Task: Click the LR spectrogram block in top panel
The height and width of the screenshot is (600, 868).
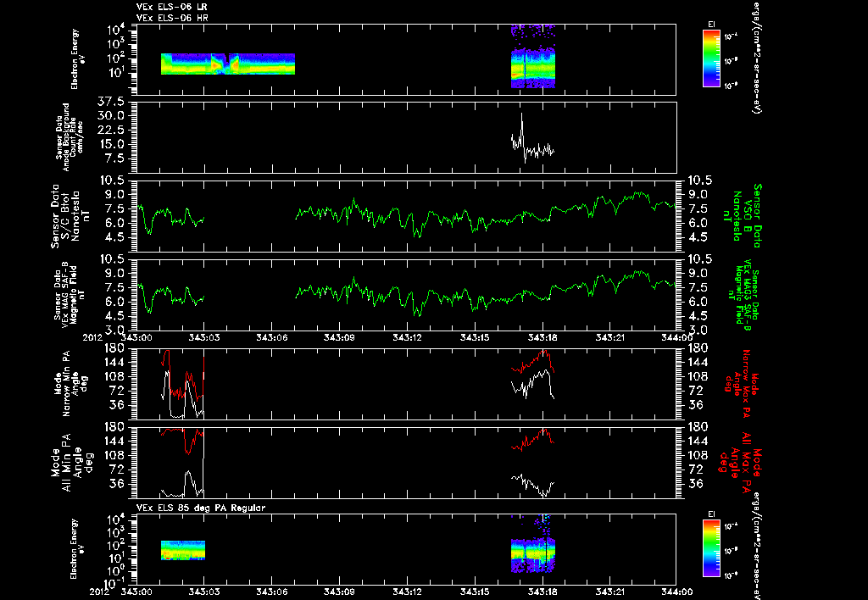Action: coord(228,64)
